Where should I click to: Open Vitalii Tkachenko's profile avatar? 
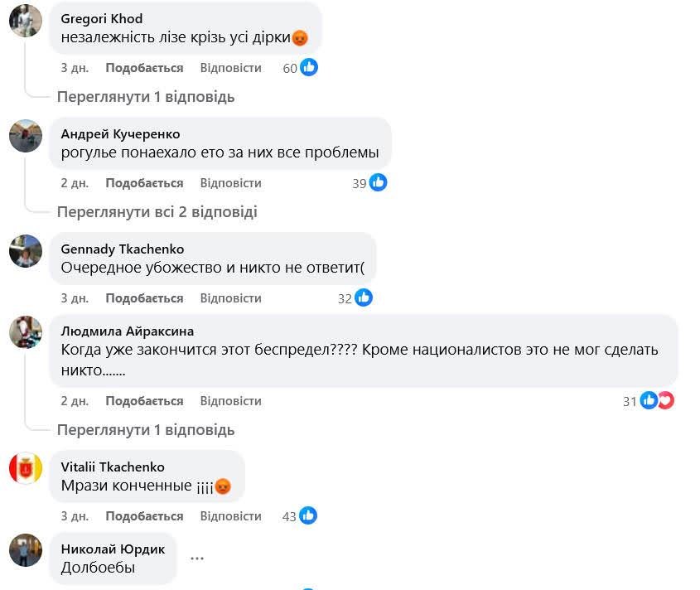coord(25,468)
